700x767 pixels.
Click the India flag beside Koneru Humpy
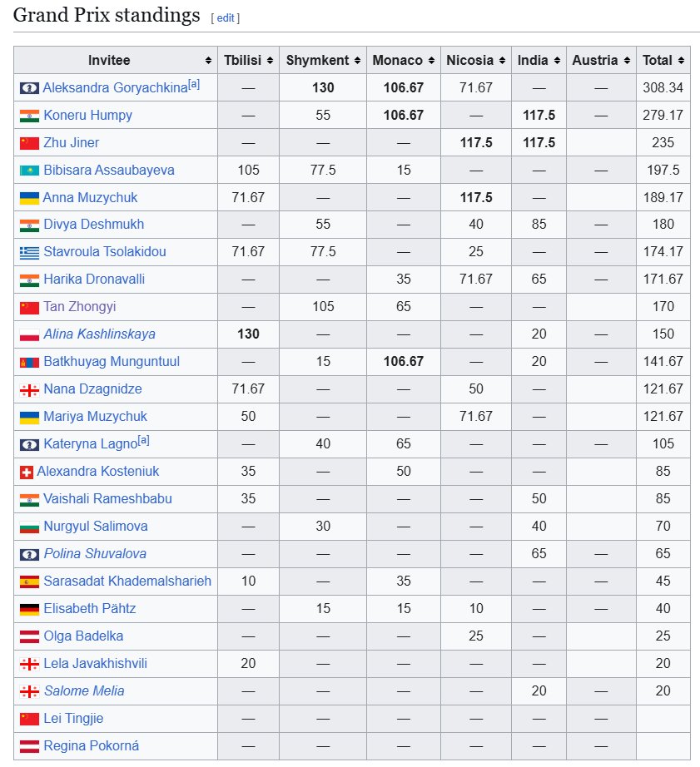coord(29,116)
